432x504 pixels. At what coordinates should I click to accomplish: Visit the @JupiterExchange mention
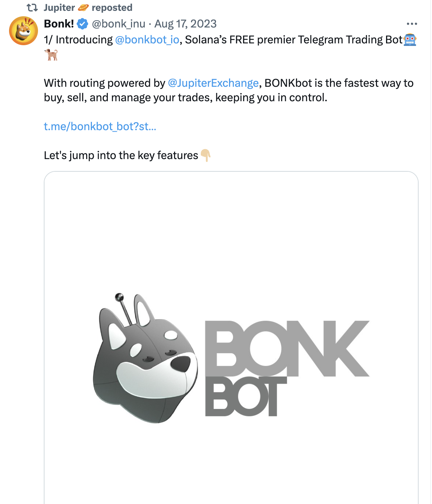coord(213,83)
